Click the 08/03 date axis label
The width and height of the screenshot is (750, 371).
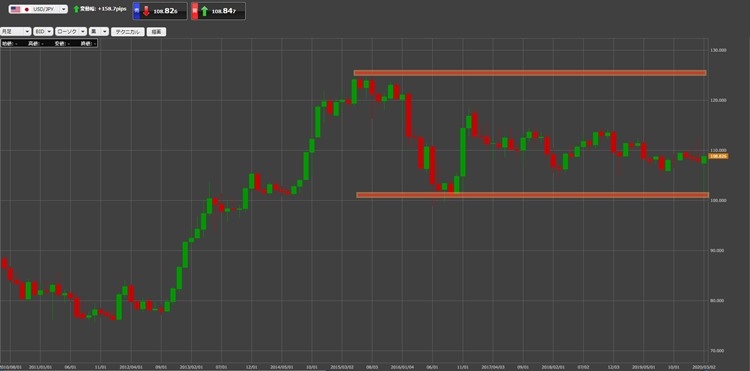pyautogui.click(x=372, y=368)
